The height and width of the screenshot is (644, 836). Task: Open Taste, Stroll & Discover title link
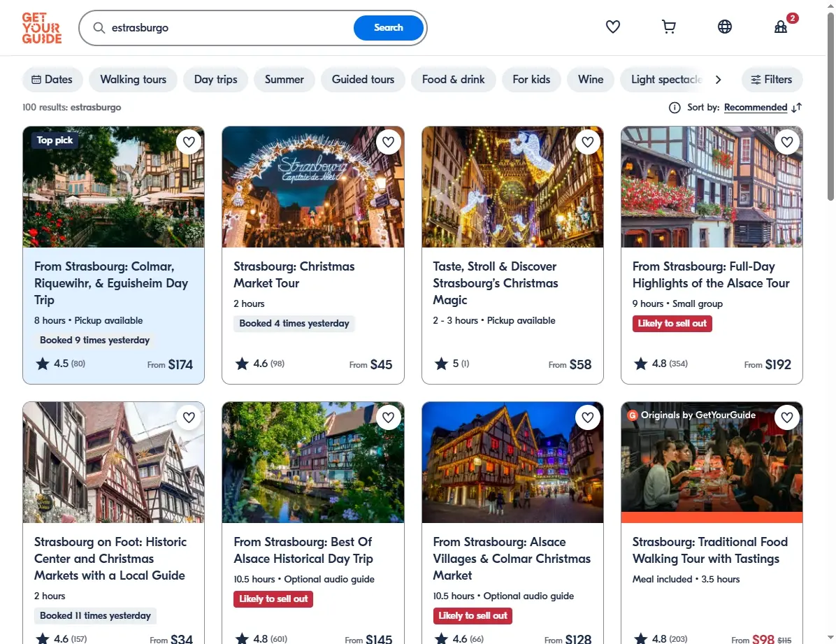pyautogui.click(x=496, y=283)
